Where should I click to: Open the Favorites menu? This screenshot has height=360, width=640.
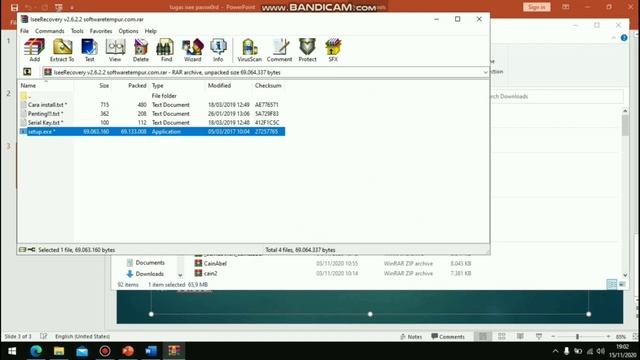(x=101, y=31)
